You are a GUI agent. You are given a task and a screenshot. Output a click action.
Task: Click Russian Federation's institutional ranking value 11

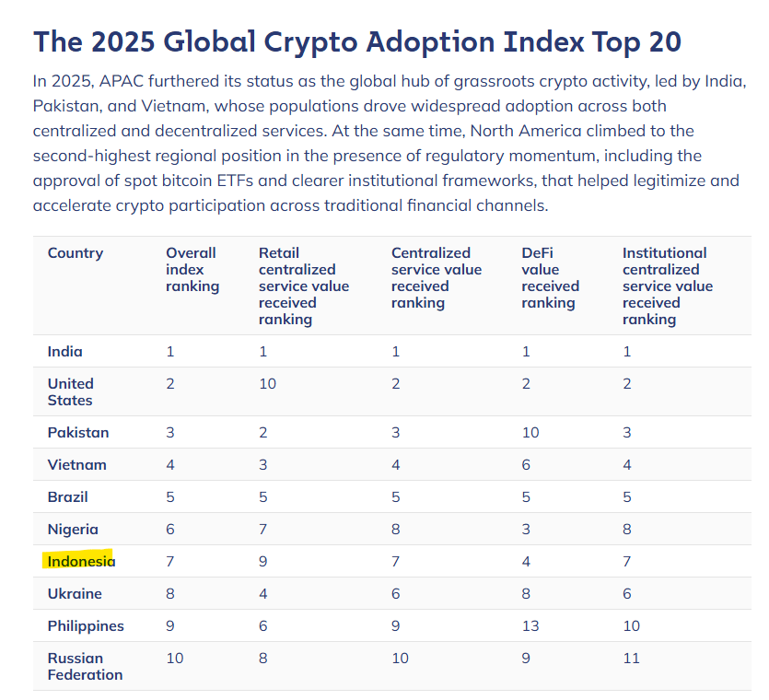[x=631, y=658]
